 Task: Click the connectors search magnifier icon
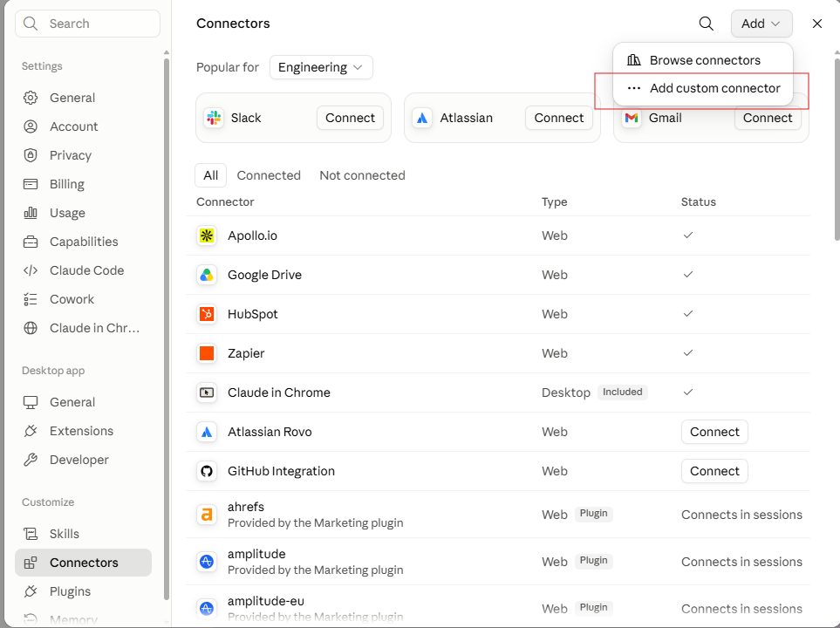point(706,24)
